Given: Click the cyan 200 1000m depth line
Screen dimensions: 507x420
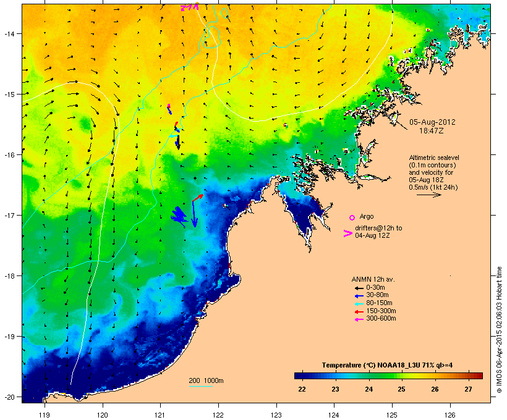Looking at the screenshot, I should tap(200, 386).
